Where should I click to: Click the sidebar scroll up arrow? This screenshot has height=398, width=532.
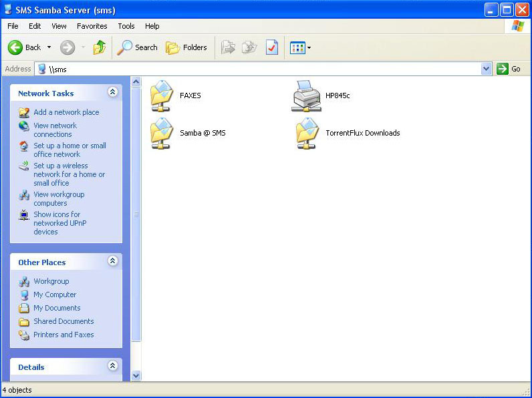(136, 81)
